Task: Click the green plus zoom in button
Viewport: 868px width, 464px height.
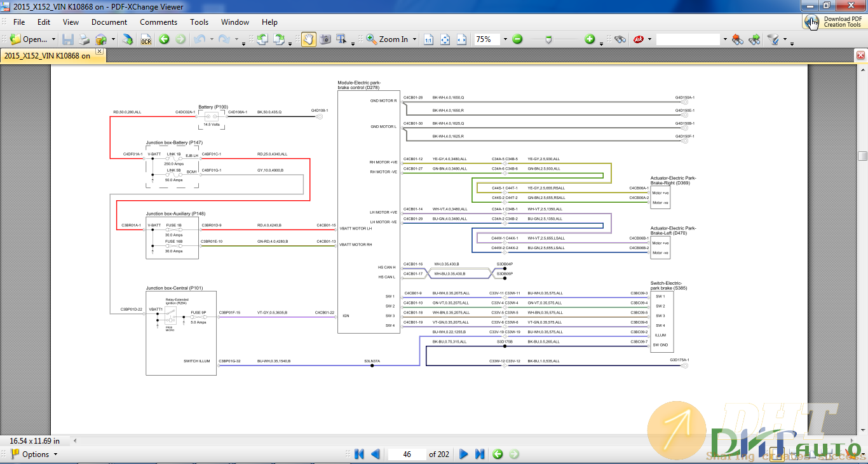Action: tap(590, 39)
